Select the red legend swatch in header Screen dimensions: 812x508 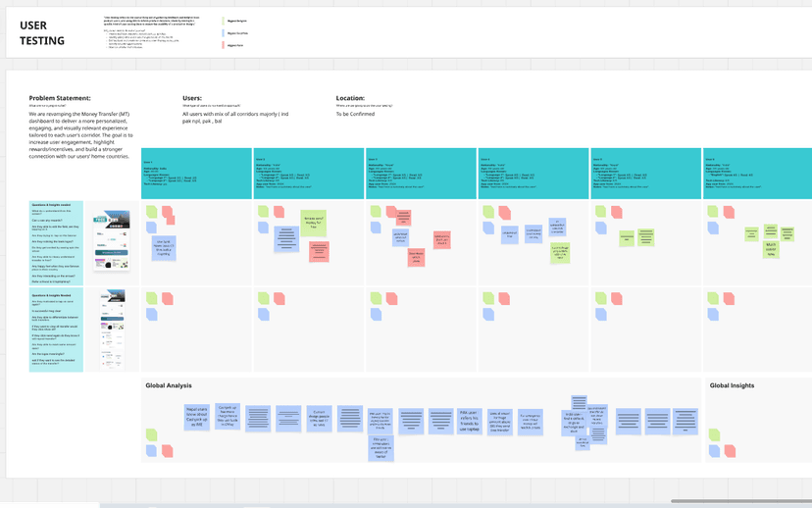[x=224, y=45]
